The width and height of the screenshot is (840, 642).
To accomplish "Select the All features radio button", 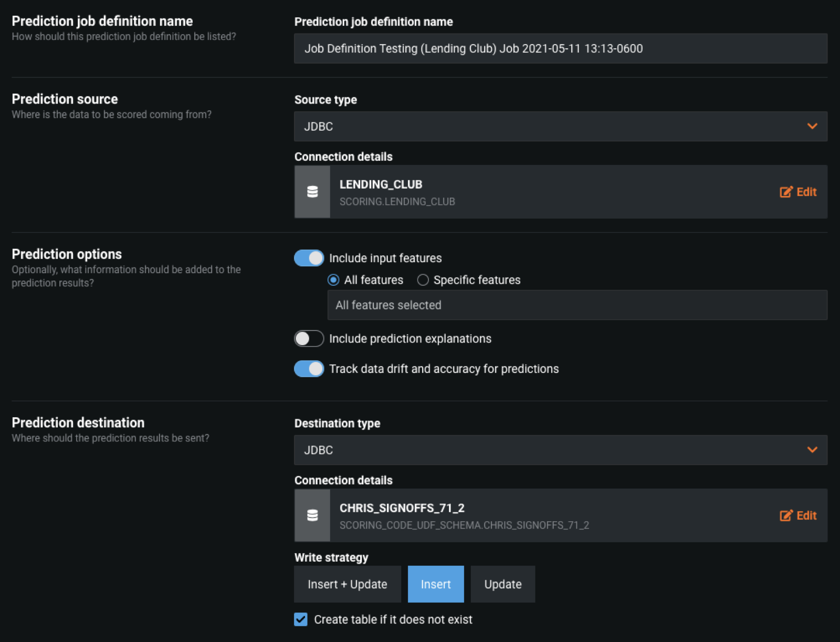I will point(333,280).
